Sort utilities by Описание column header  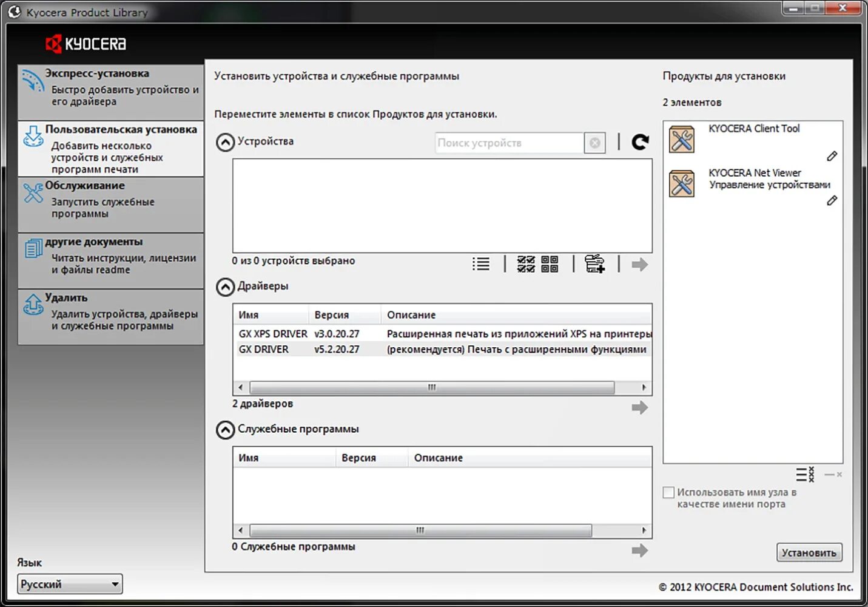coord(530,458)
